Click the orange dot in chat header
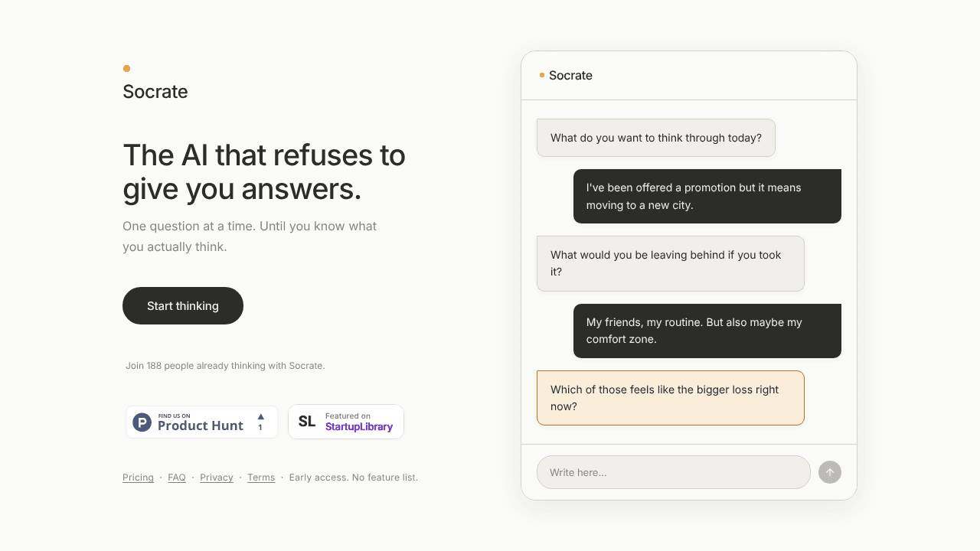 [542, 75]
